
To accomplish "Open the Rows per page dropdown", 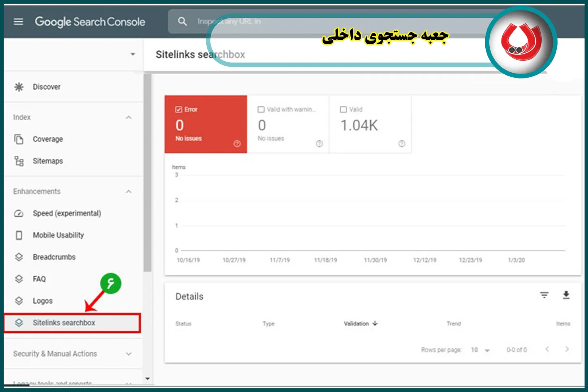I will click(480, 350).
